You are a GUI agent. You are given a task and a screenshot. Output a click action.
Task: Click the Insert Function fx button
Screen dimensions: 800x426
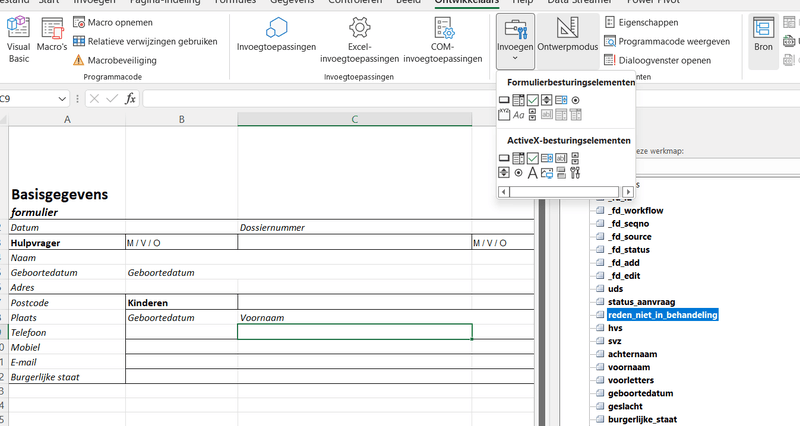pyautogui.click(x=130, y=98)
